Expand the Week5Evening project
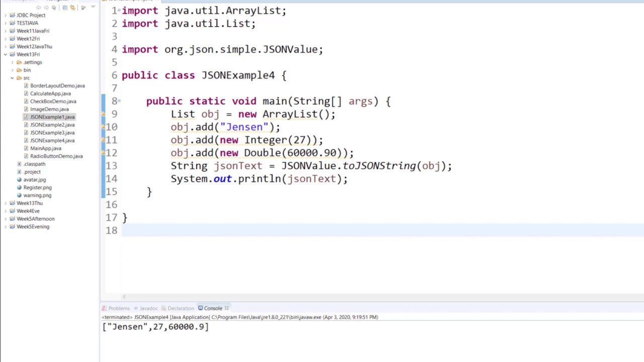The image size is (644, 362). tap(6, 227)
